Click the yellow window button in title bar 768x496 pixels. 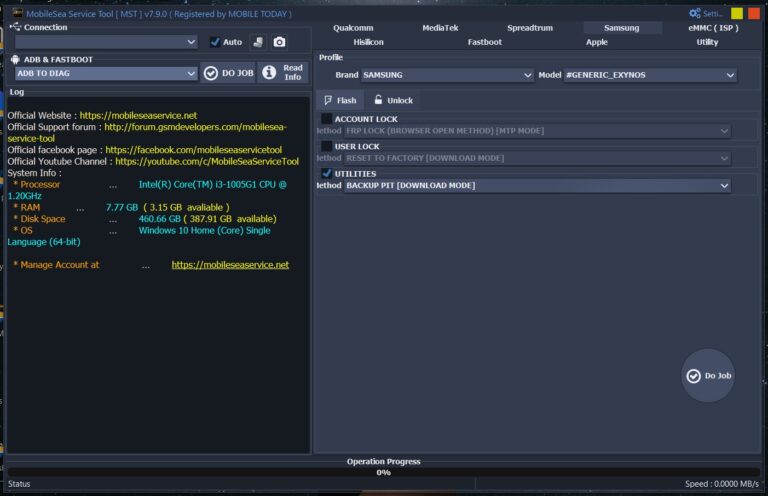(x=737, y=14)
